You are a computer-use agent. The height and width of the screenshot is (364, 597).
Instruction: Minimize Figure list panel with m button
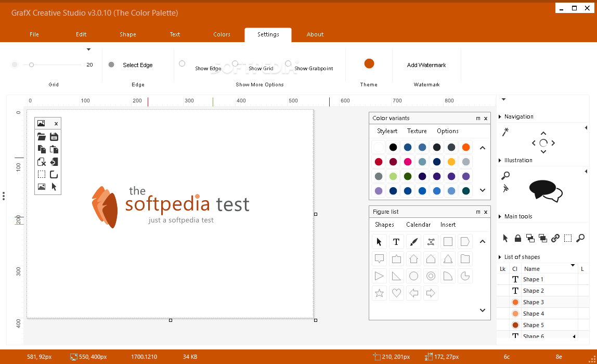click(478, 212)
